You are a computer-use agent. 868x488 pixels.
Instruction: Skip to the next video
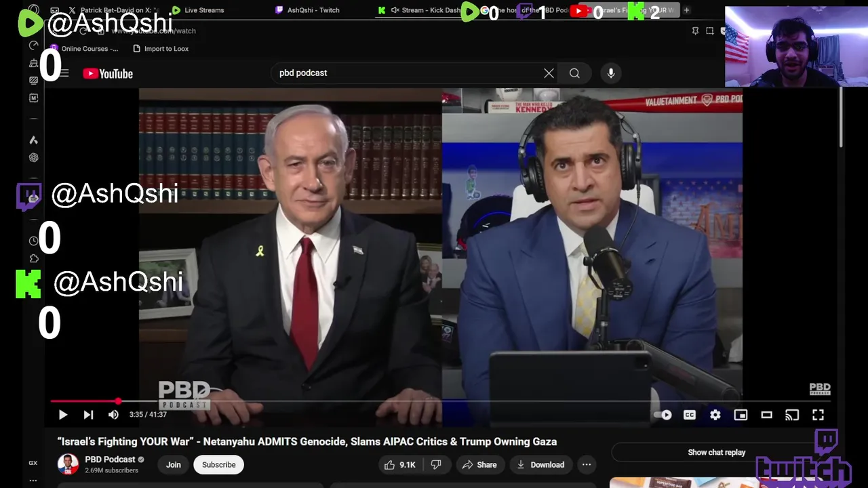click(88, 415)
